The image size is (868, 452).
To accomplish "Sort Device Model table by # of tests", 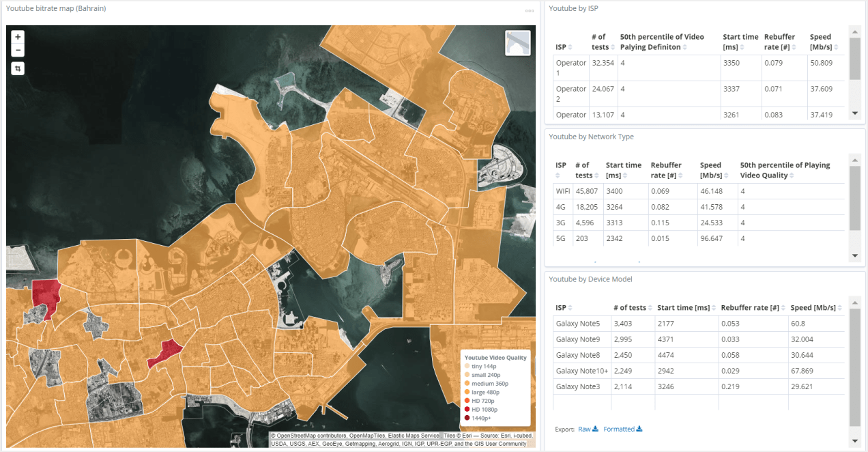I will [x=650, y=308].
